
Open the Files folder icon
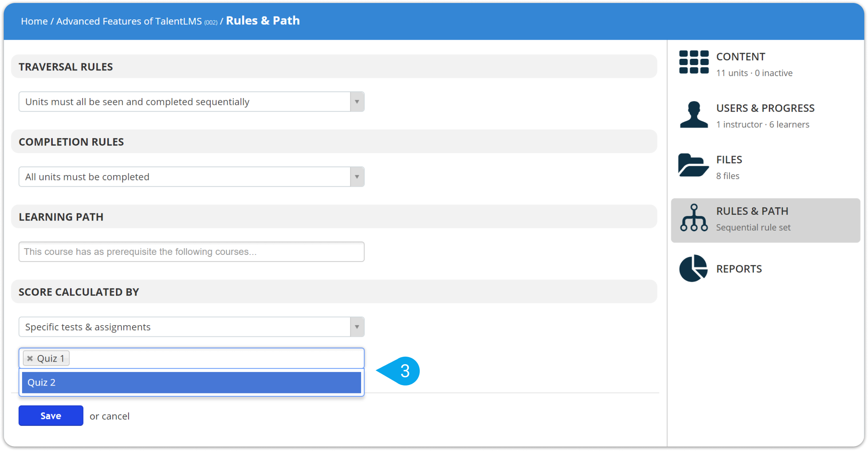coord(693,165)
